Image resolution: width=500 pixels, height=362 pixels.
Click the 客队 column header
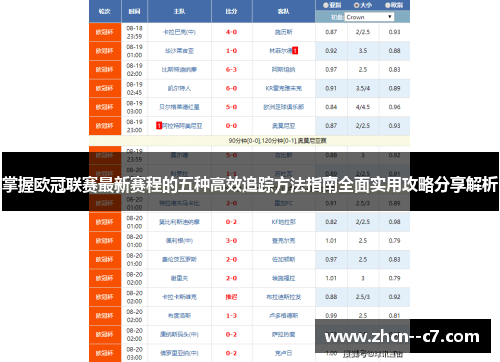point(284,11)
